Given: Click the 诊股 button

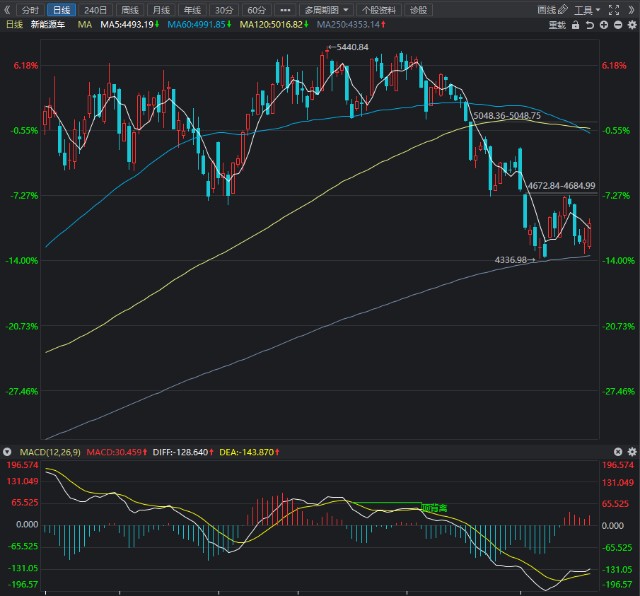Looking at the screenshot, I should [419, 9].
